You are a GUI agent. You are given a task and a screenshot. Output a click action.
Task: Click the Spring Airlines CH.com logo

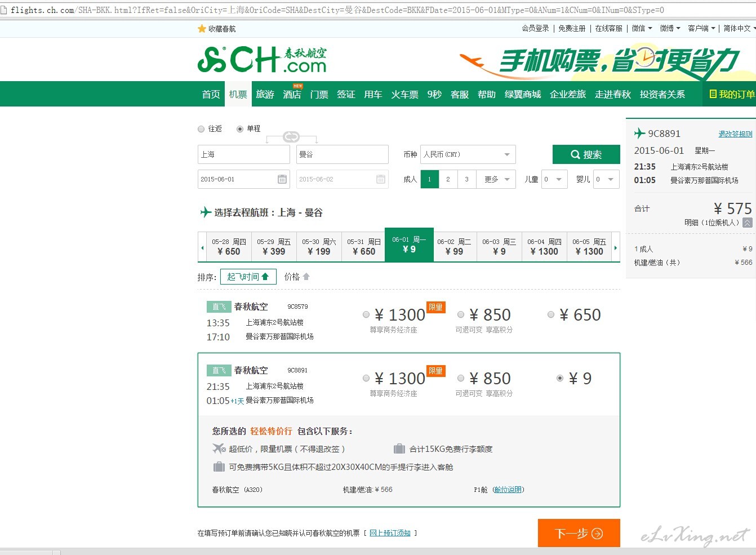click(x=262, y=60)
